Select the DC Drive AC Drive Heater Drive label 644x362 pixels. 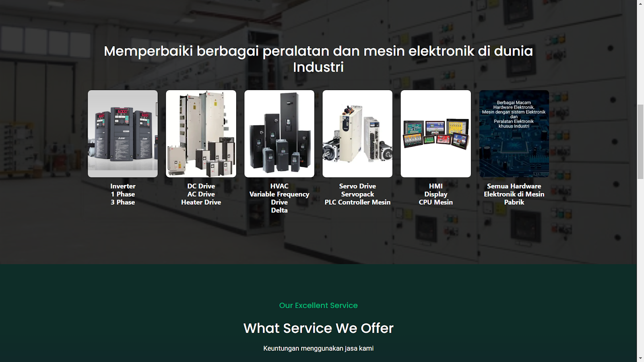click(x=201, y=194)
